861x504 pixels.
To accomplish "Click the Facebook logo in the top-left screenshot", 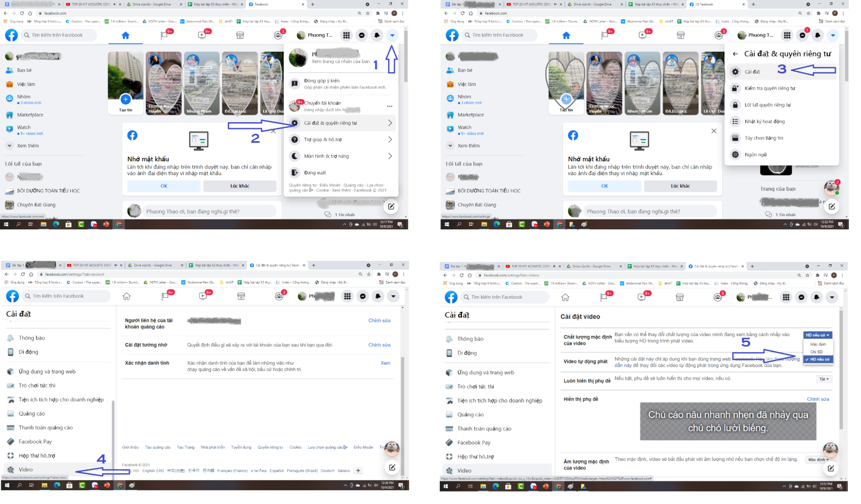I will coord(12,35).
